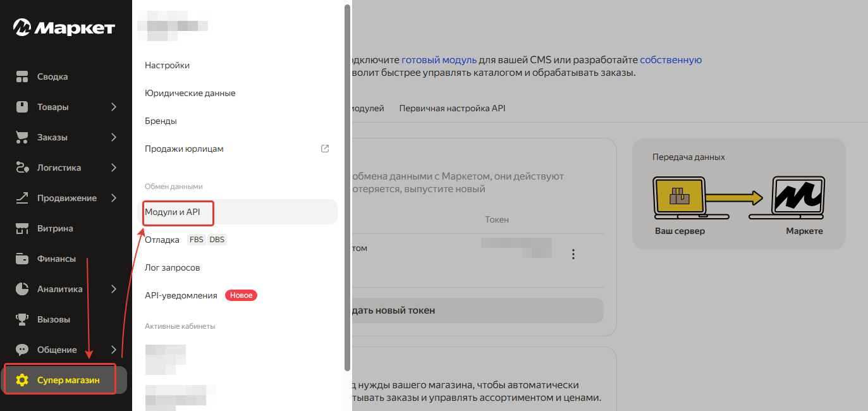This screenshot has width=868, height=411.
Task: Switch to Первичная настройка API tab
Action: 452,108
